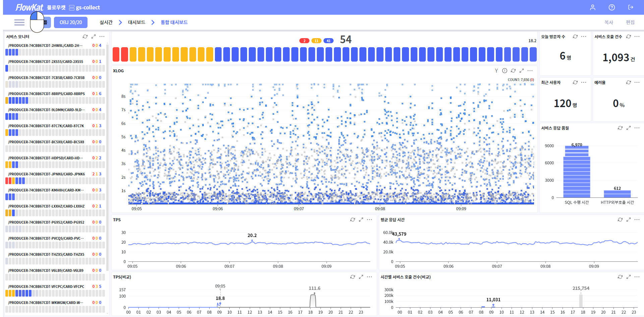Click the OBJ 20/20 button
The height and width of the screenshot is (317, 644).
point(71,22)
